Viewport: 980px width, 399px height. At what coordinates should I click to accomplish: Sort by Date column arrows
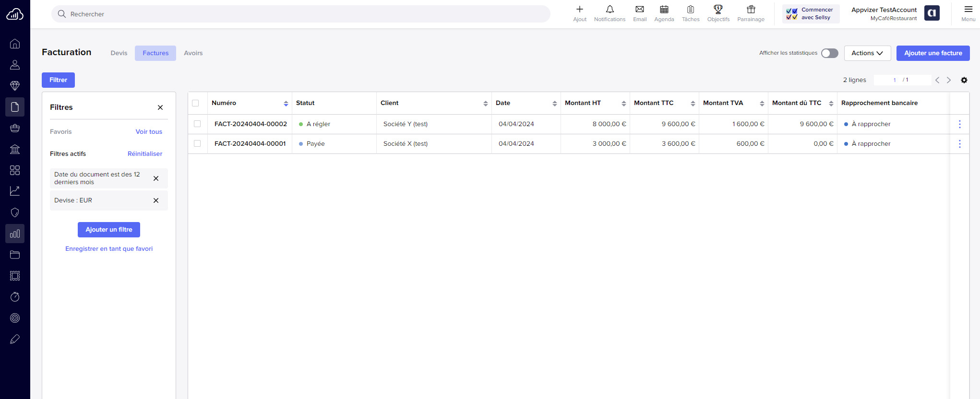click(555, 104)
